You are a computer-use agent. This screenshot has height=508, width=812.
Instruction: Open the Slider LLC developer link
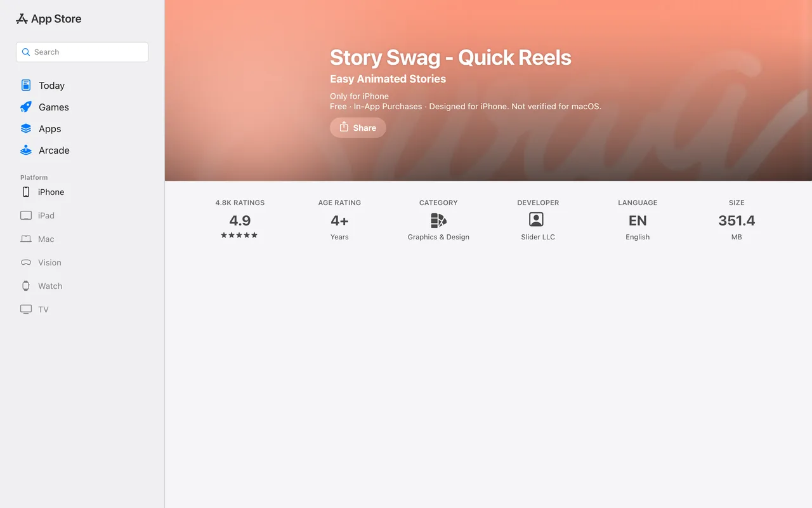538,237
